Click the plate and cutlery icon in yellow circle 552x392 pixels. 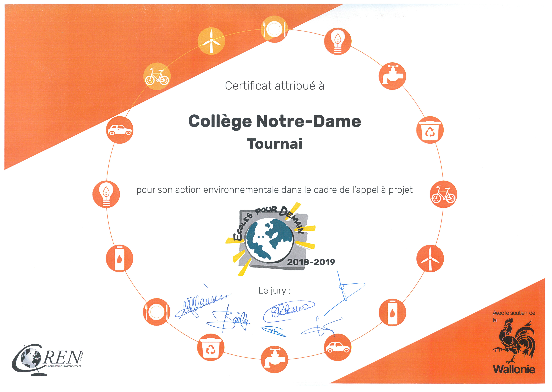pyautogui.click(x=275, y=29)
